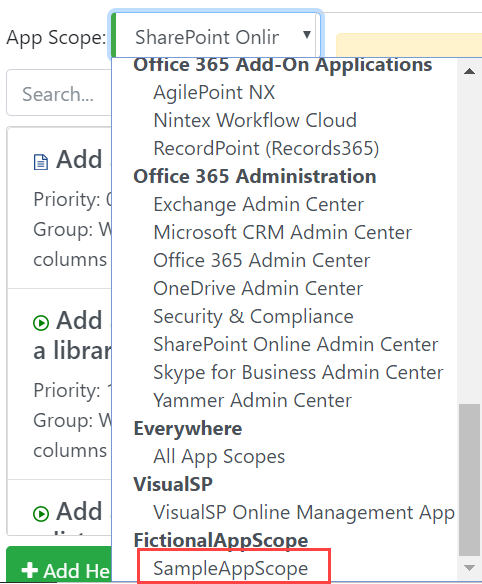Viewport: 482px width, 584px height.
Task: Choose All App Scopes option
Action: pyautogui.click(x=219, y=456)
